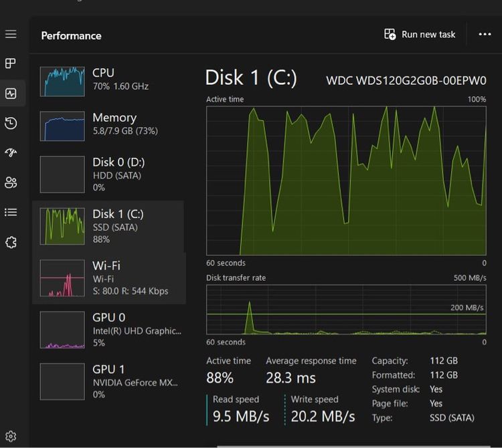Image resolution: width=502 pixels, height=448 pixels.
Task: Click the Disk 1 active time graph
Action: click(x=346, y=181)
